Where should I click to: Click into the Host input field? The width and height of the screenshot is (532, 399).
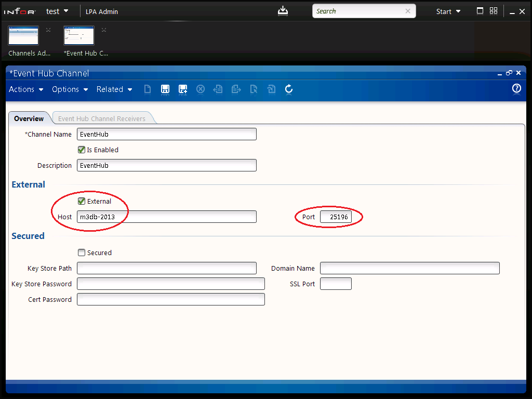click(x=166, y=217)
